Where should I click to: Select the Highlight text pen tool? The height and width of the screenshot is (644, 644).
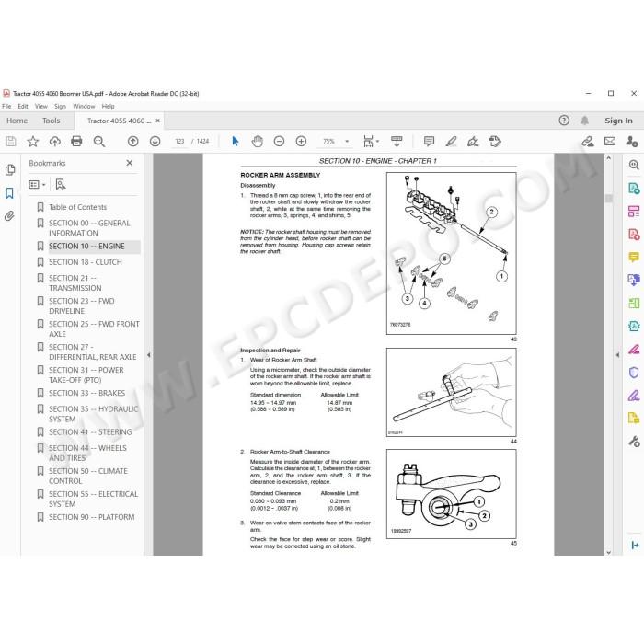click(451, 142)
